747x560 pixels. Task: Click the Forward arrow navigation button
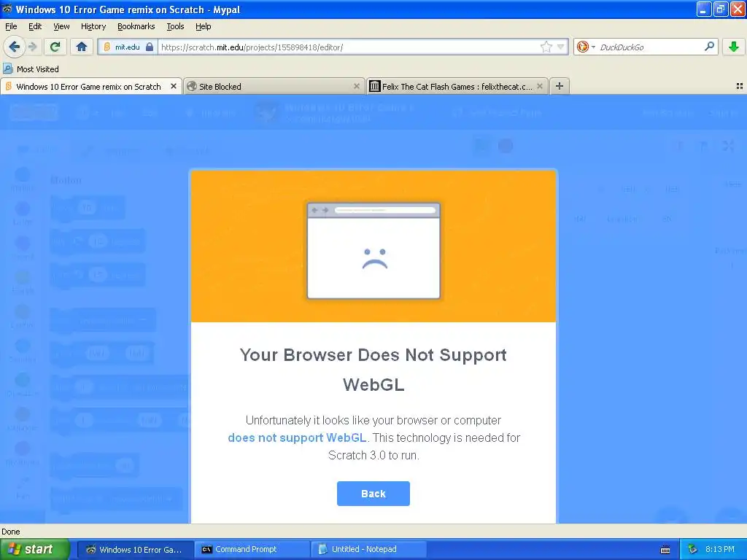point(32,47)
